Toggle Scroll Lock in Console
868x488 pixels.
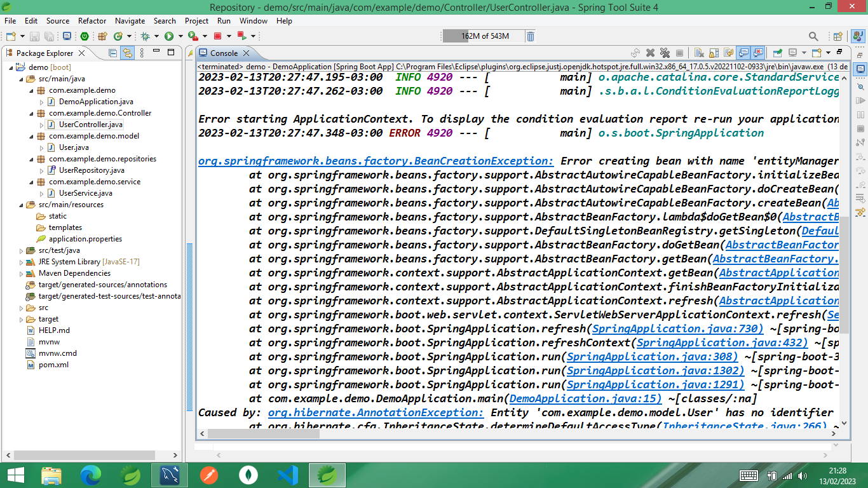(714, 53)
